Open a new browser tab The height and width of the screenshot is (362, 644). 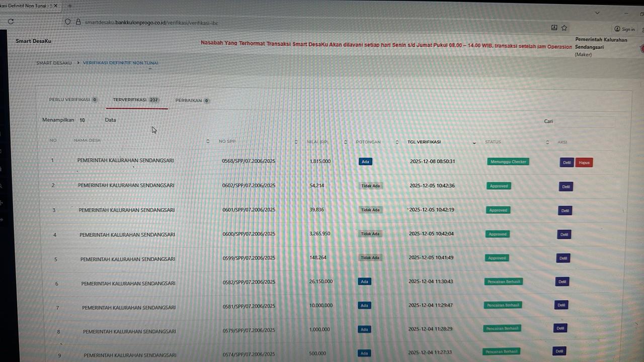[x=70, y=6]
